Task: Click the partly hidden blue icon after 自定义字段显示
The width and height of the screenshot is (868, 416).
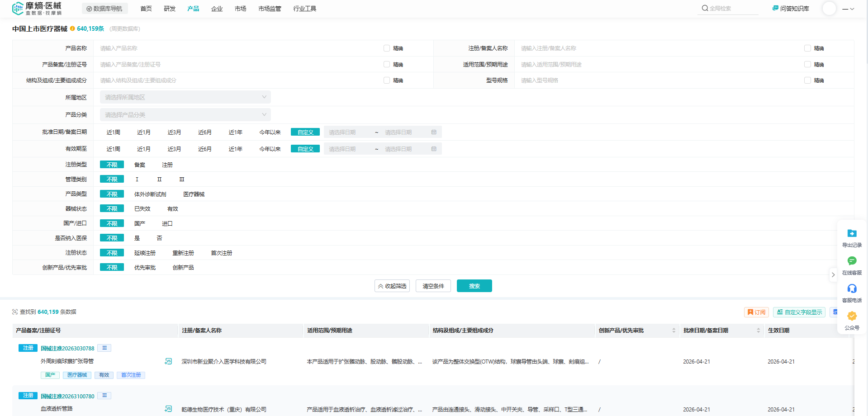Action: coord(835,312)
